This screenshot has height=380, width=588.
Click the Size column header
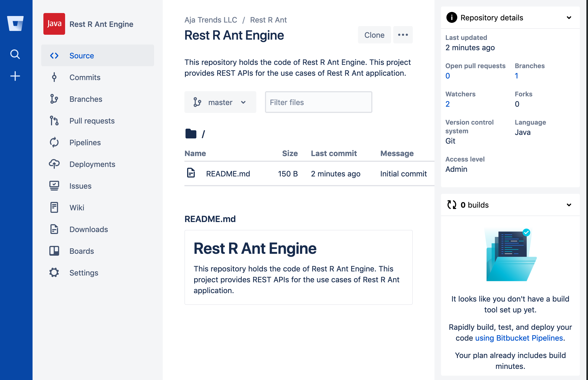pyautogui.click(x=290, y=153)
